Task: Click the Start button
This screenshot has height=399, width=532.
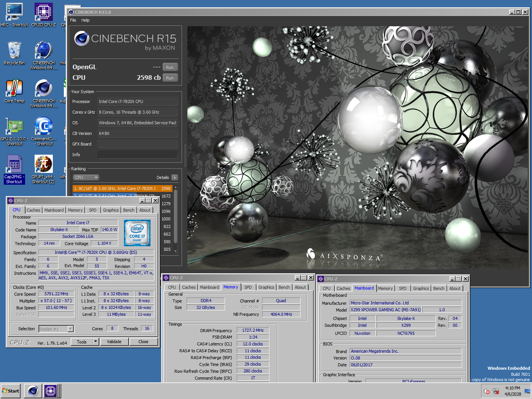Action: click(11, 391)
